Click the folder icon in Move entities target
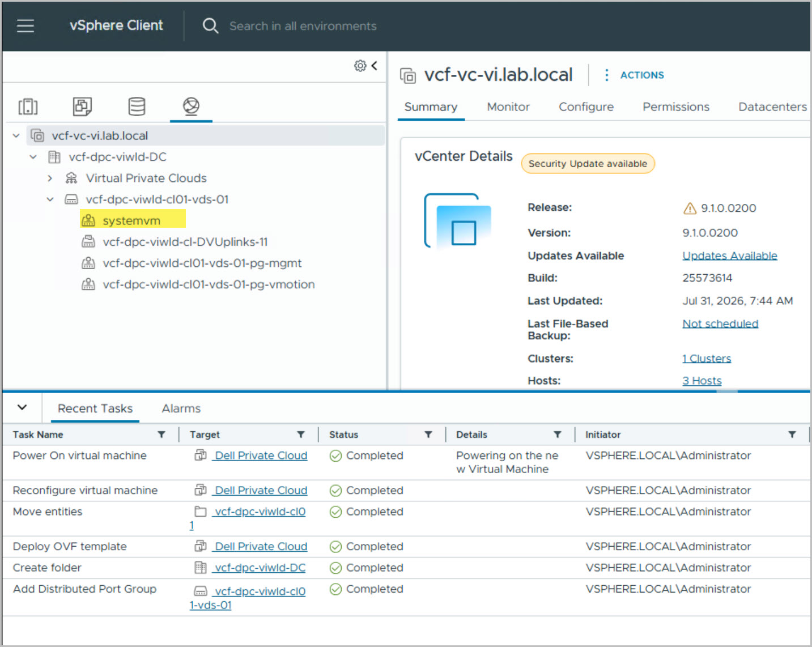812x647 pixels. coord(201,511)
